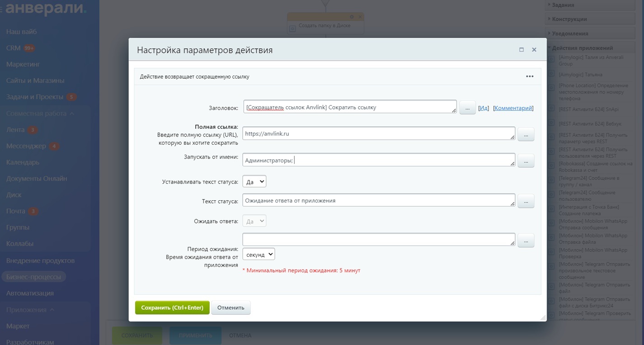This screenshot has width=644, height=345.
Task: Open the three-dots menu beside action description
Action: [x=530, y=76]
